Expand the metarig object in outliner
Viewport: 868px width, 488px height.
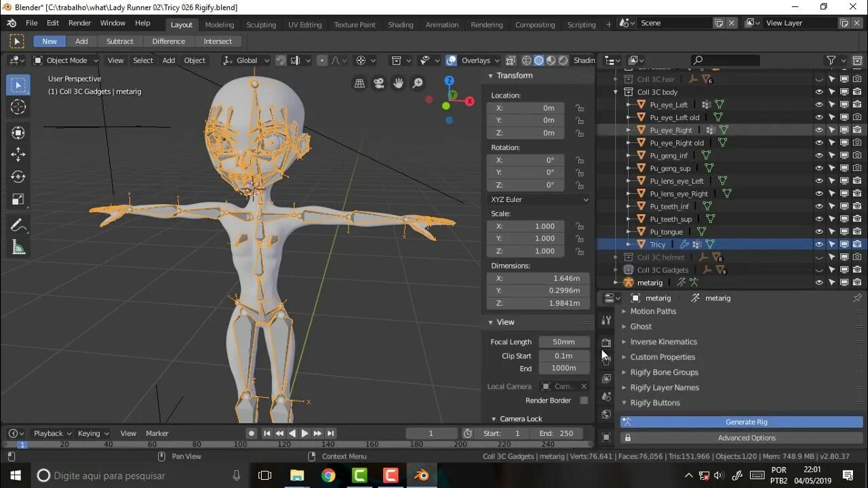tap(616, 283)
